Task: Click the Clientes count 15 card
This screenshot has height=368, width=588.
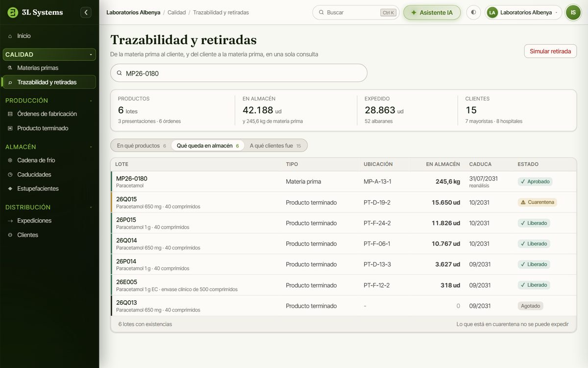Action: pos(517,110)
